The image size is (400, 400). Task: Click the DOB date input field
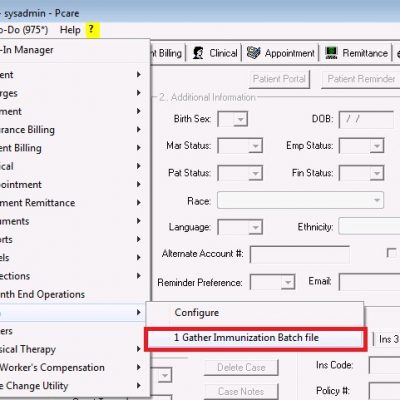click(366, 119)
